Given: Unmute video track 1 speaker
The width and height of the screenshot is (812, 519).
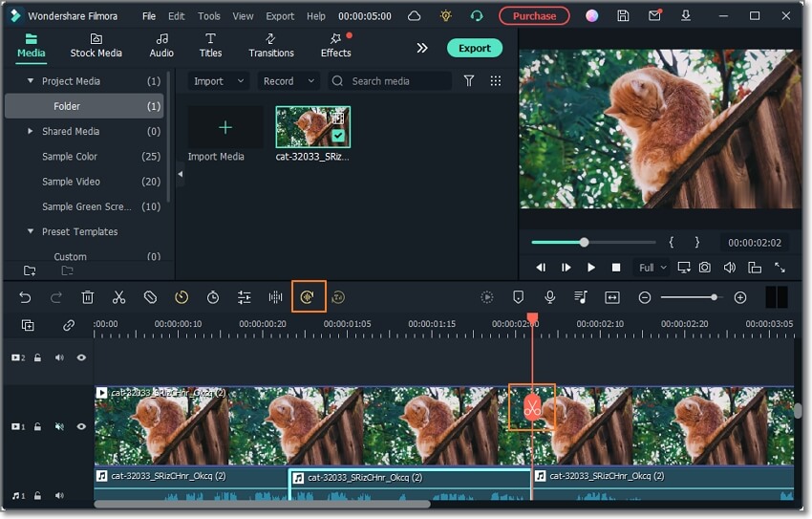Looking at the screenshot, I should pos(59,426).
